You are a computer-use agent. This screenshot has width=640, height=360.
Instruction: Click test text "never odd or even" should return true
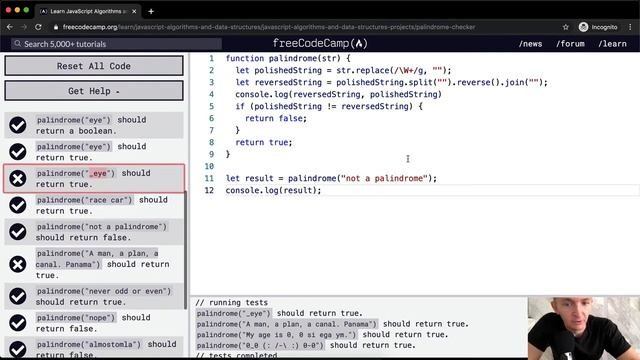click(x=104, y=296)
